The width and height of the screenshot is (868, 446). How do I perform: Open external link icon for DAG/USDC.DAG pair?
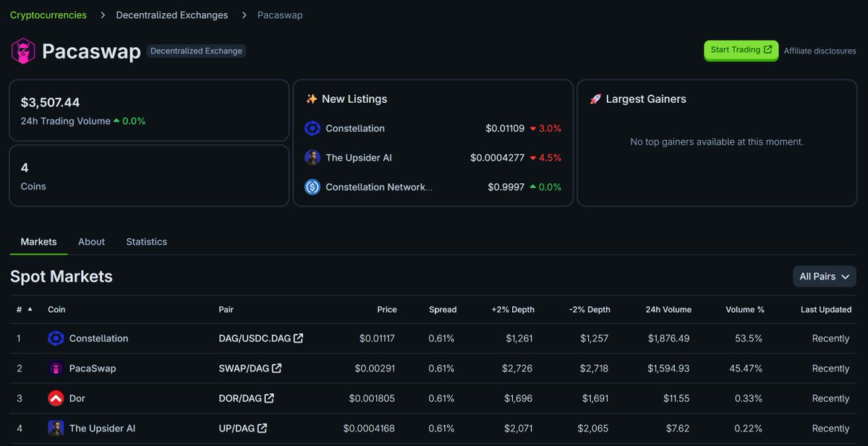(298, 338)
